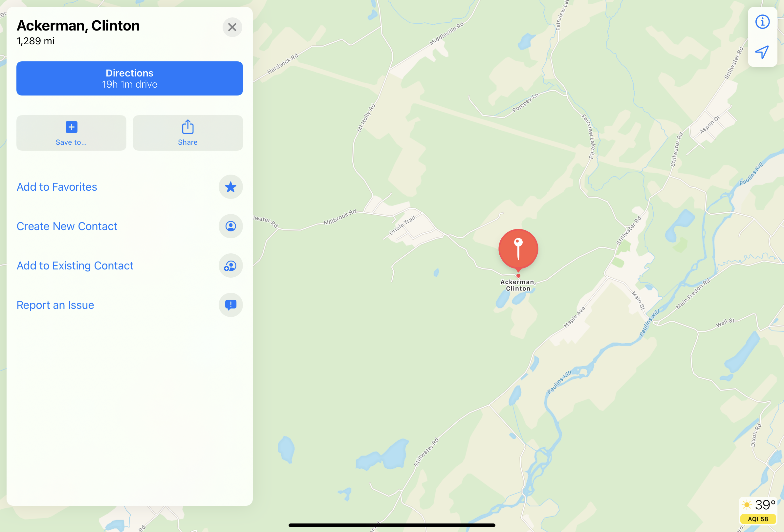Click the report issue speech bubble icon
The height and width of the screenshot is (532, 784).
[x=230, y=305]
